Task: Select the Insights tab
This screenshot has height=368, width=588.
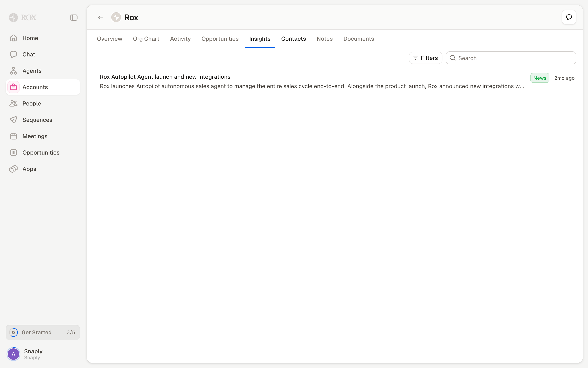Action: [x=260, y=39]
